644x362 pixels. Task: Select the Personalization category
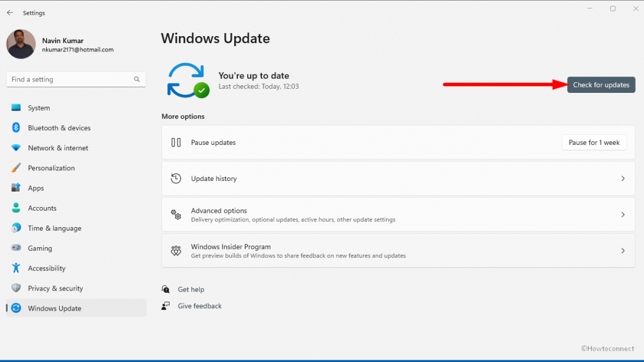[76, 168]
